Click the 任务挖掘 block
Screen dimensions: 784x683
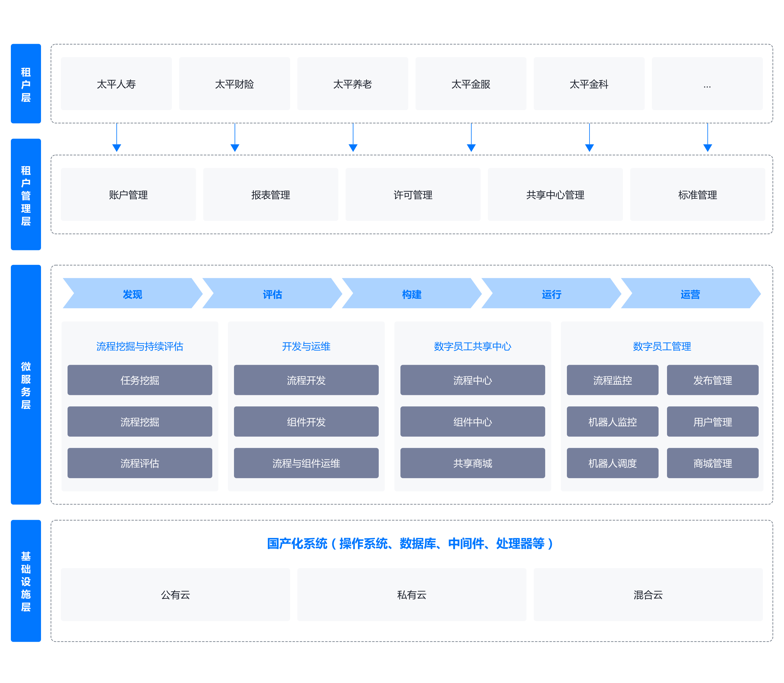click(x=140, y=380)
